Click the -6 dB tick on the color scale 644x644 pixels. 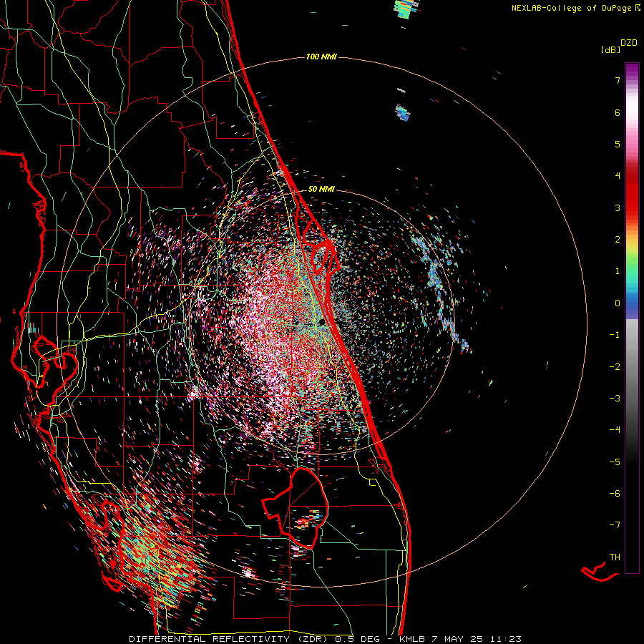tap(615, 494)
